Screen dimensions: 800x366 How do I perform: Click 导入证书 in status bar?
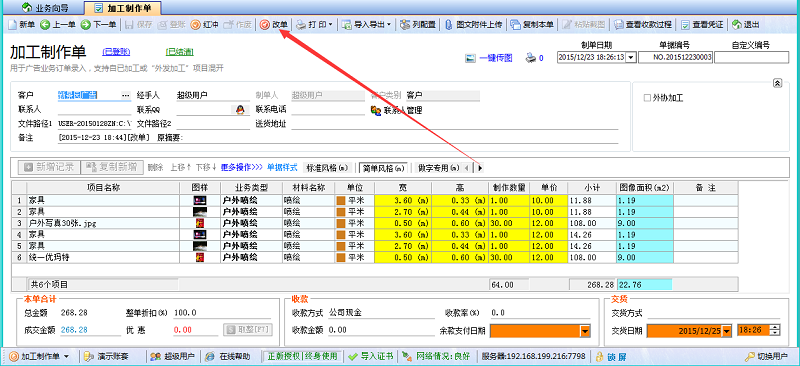pos(371,356)
